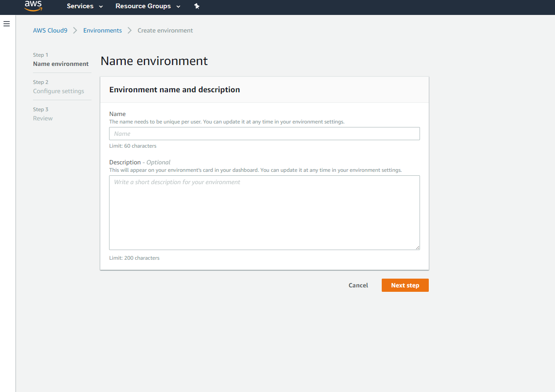Grab the Description box resize handle
The image size is (555, 392).
point(417,247)
